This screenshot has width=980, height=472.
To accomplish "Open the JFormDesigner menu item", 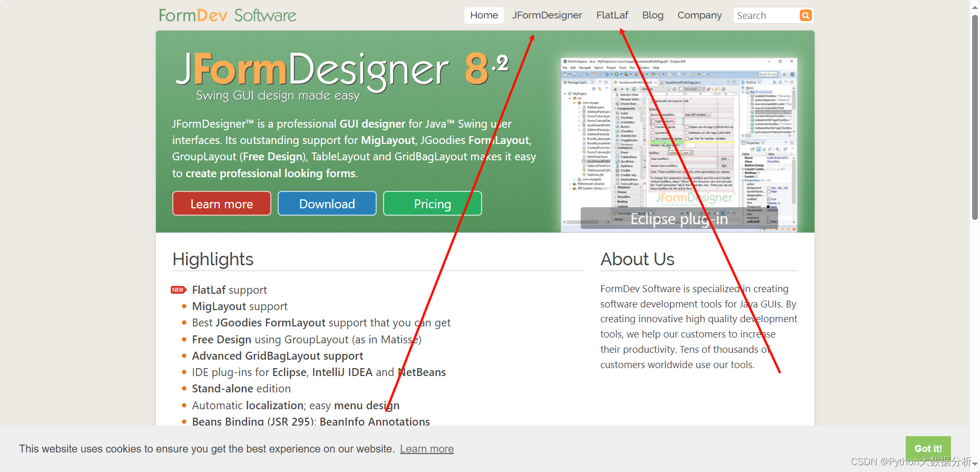I will [x=547, y=15].
